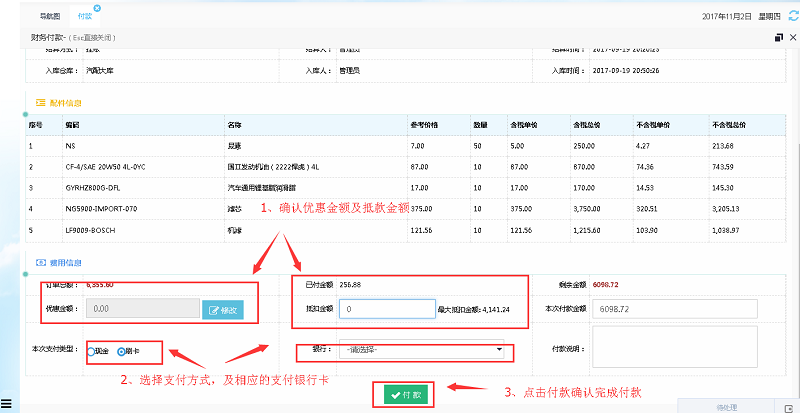Viewport: 800px width, 413px height.
Task: Click the 付款说明 text area
Action: coord(675,347)
